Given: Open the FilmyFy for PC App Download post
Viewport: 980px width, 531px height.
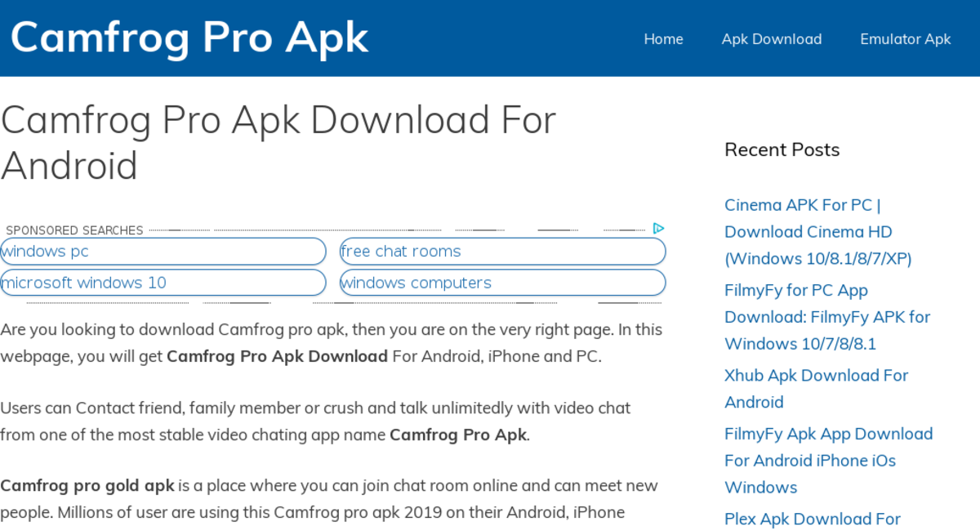Looking at the screenshot, I should [x=827, y=317].
